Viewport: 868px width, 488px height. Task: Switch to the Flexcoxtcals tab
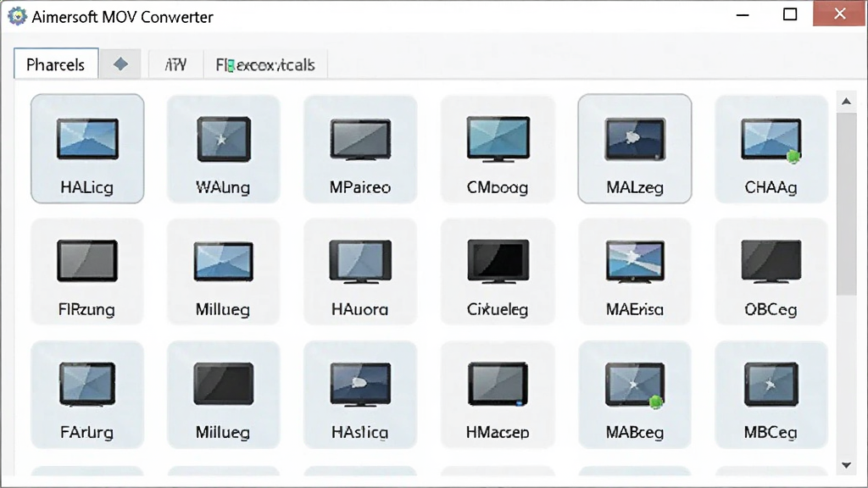tap(265, 64)
